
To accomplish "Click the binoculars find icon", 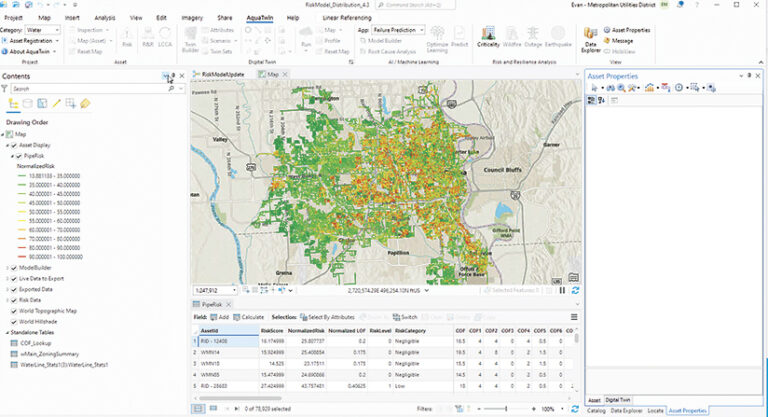I will coord(610,88).
